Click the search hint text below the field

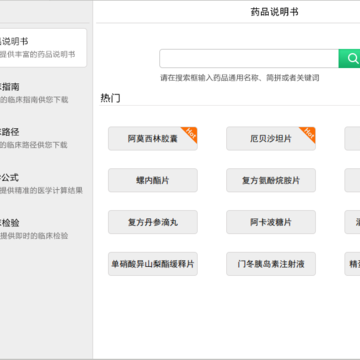240,78
